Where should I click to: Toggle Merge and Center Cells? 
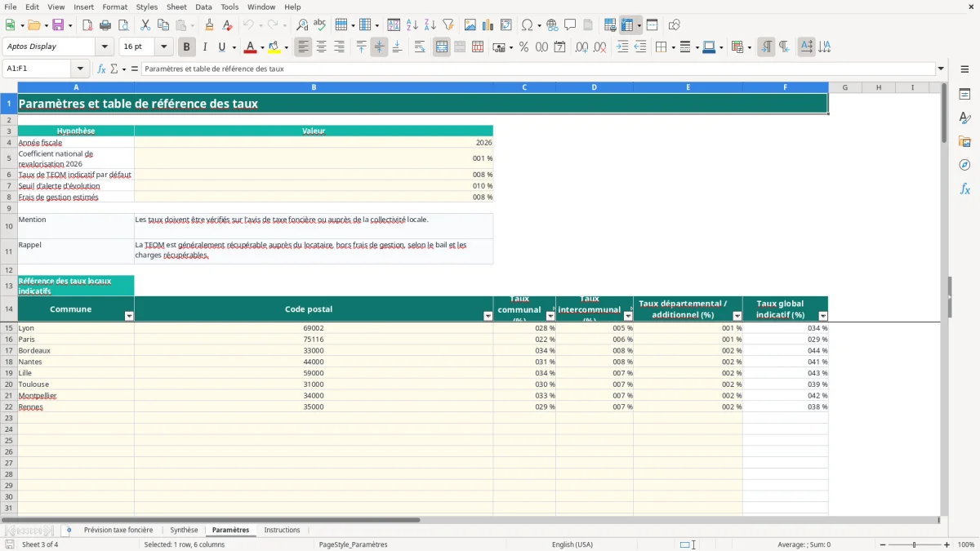(442, 47)
